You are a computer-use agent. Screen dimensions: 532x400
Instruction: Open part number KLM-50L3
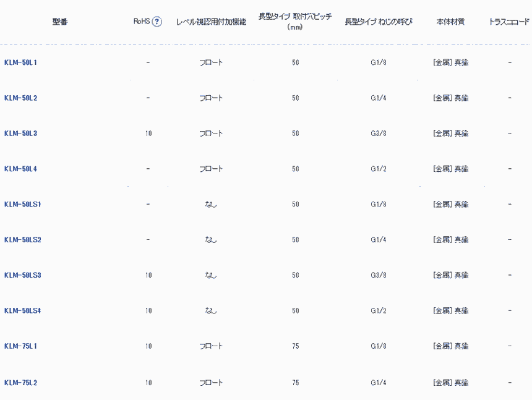tap(20, 134)
